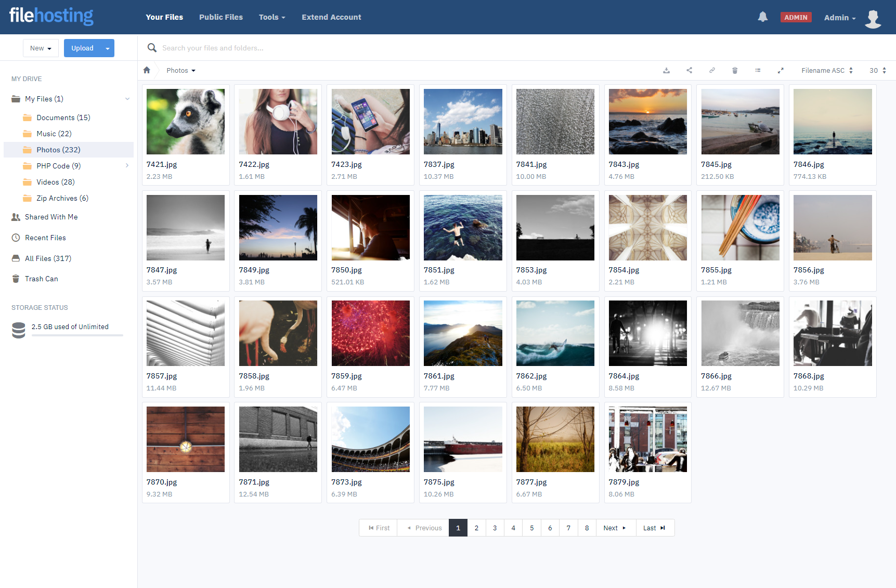Viewport: 896px width, 588px height.
Task: Open the Tools menu
Action: tap(272, 17)
